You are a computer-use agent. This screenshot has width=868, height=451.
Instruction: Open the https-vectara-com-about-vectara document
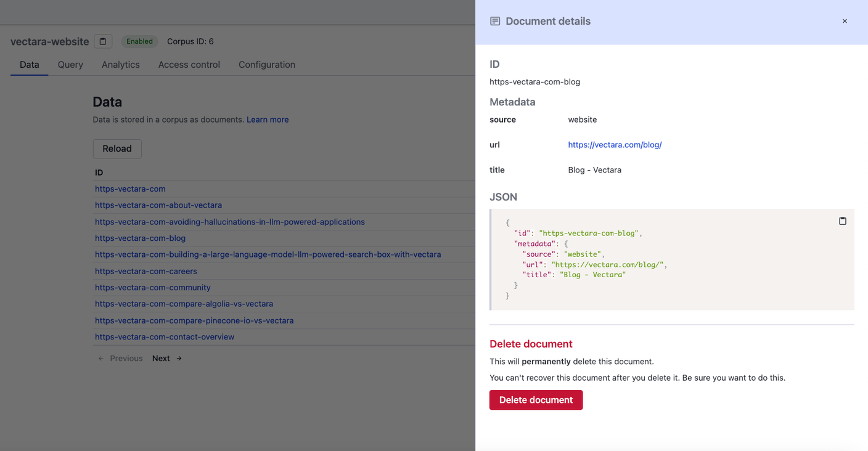tap(158, 205)
